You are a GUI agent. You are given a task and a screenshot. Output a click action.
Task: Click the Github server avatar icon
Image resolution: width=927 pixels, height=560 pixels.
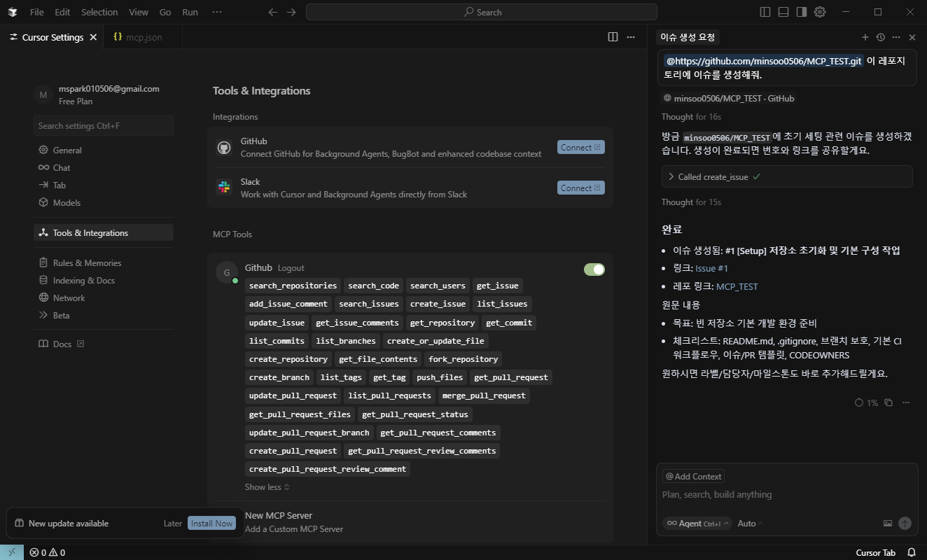[227, 273]
